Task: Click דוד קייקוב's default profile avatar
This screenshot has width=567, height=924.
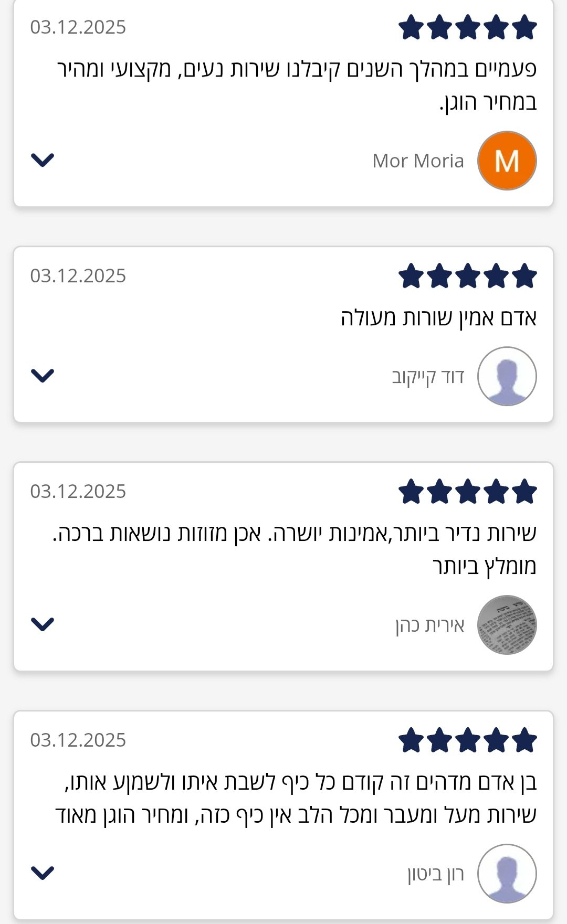Action: [507, 376]
